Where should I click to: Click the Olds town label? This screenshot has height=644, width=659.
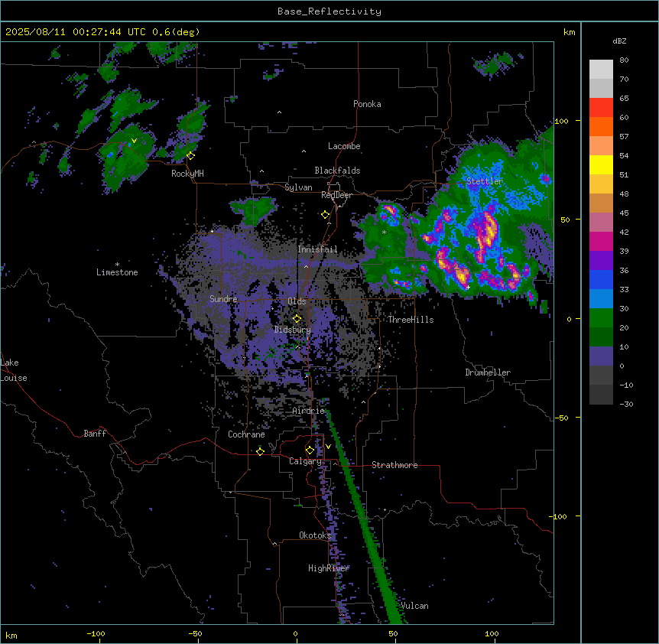pos(297,301)
